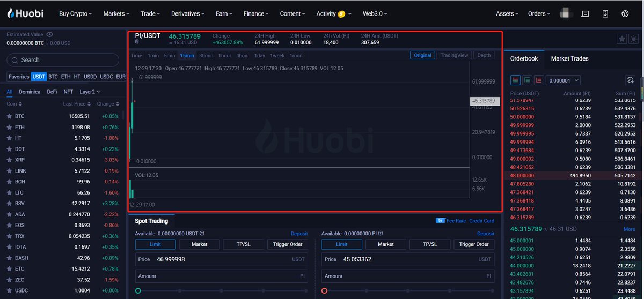Select Limit order on sell side

pyautogui.click(x=342, y=244)
